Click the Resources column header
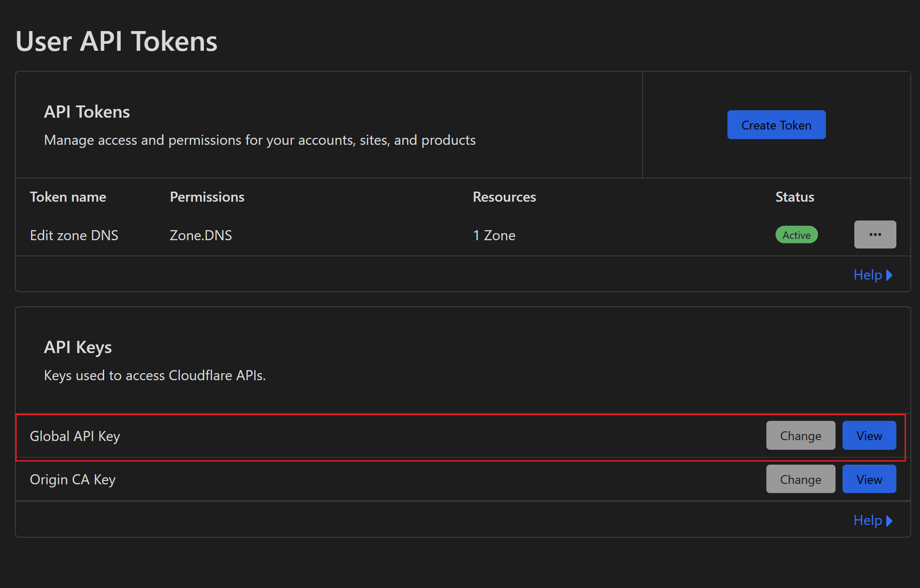The height and width of the screenshot is (588, 920). (x=504, y=197)
